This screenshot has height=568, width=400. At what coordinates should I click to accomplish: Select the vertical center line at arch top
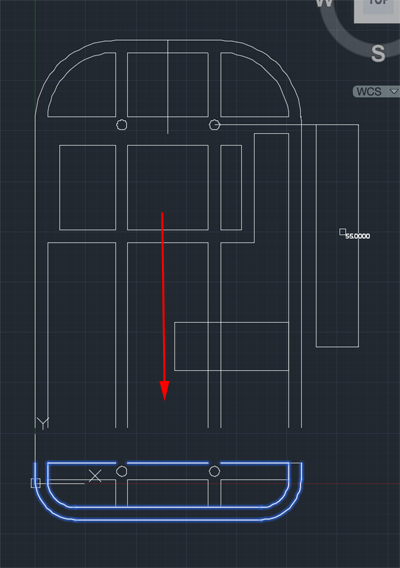click(167, 87)
